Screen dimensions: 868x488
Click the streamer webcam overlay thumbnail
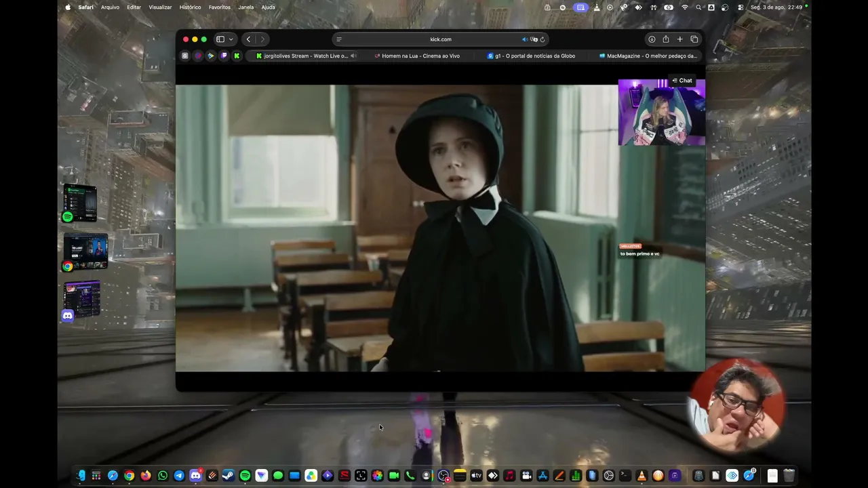661,112
